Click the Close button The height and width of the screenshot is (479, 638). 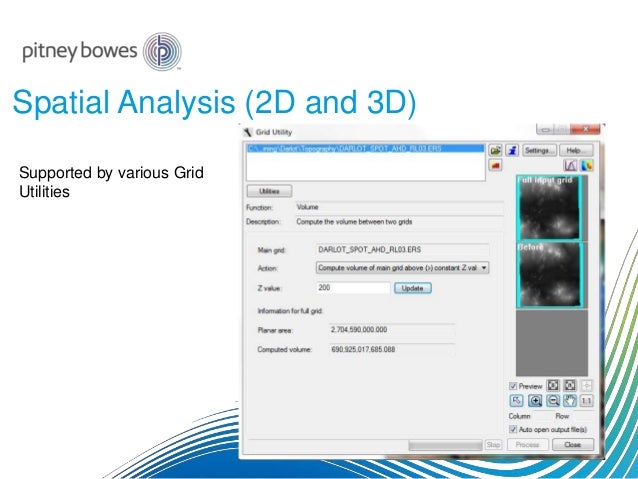(572, 444)
